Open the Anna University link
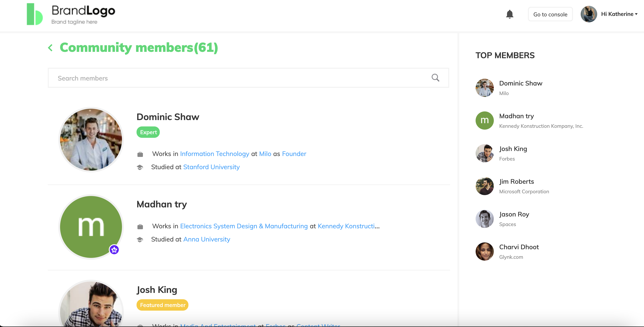This screenshot has height=327, width=644. 206,239
